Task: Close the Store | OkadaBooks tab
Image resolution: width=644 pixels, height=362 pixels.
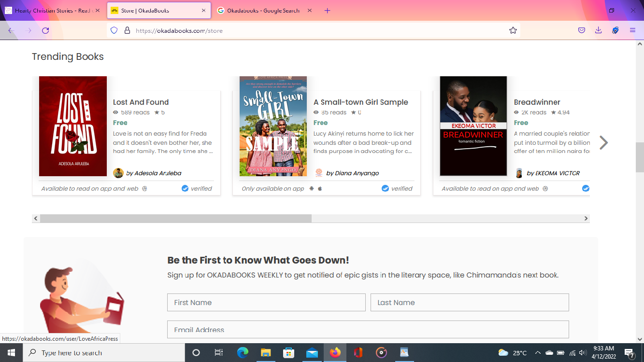Action: 203,11
